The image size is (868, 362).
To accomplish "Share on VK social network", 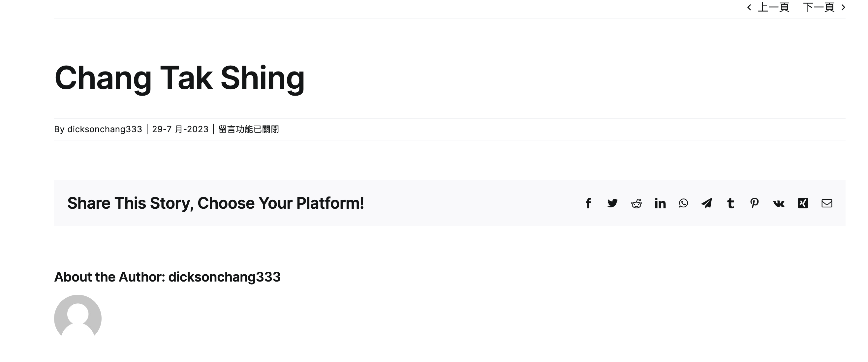I will coord(778,203).
